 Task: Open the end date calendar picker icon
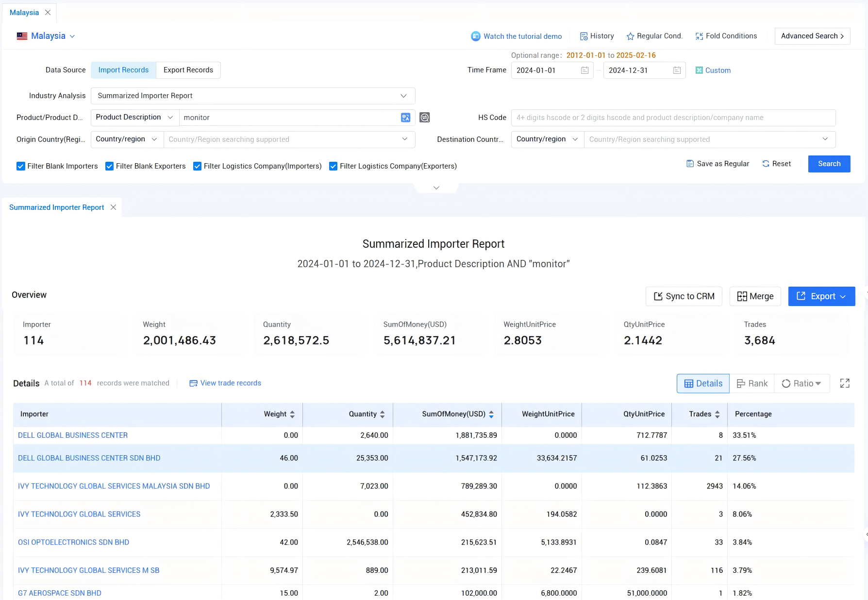(677, 70)
